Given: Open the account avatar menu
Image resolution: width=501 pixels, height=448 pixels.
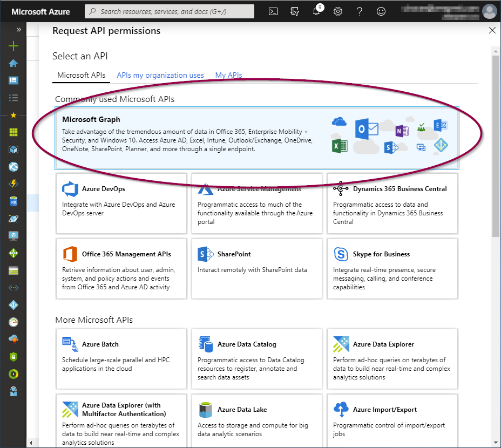Looking at the screenshot, I should coord(490,11).
